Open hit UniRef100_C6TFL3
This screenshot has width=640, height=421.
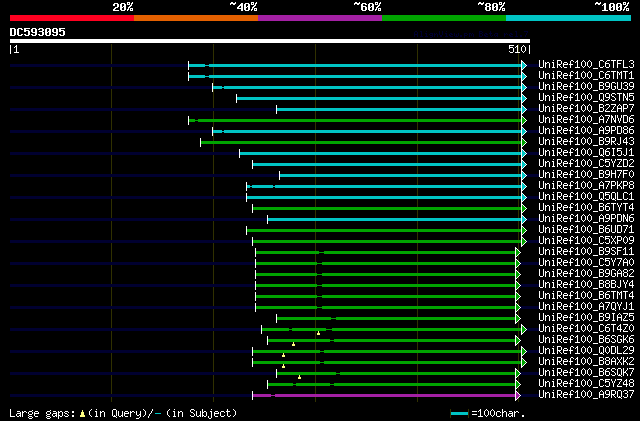pyautogui.click(x=586, y=65)
